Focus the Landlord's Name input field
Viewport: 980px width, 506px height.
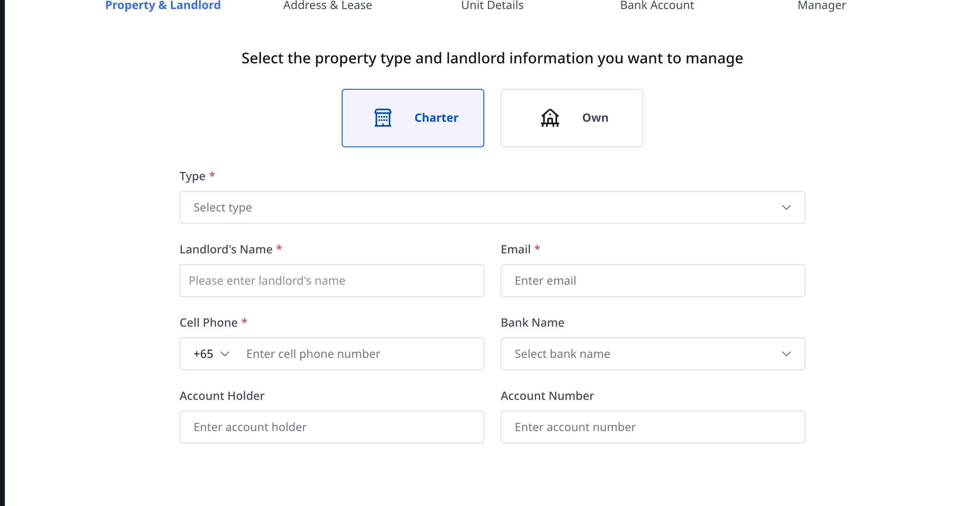pyautogui.click(x=331, y=281)
